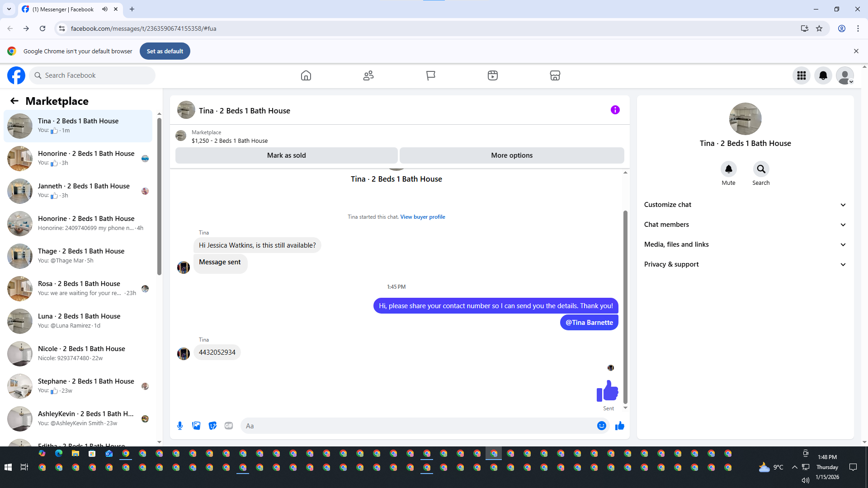Go to the Home tab
Viewport: 868px width, 488px height.
coord(306,75)
